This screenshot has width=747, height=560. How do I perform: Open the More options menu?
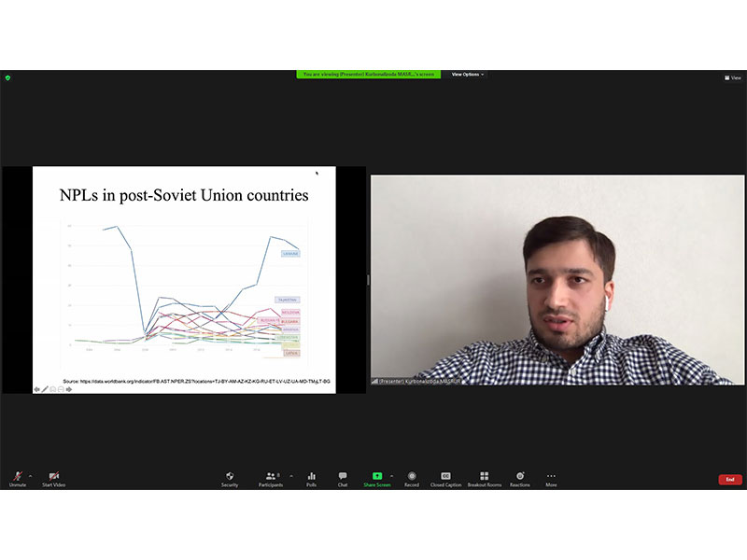[551, 479]
